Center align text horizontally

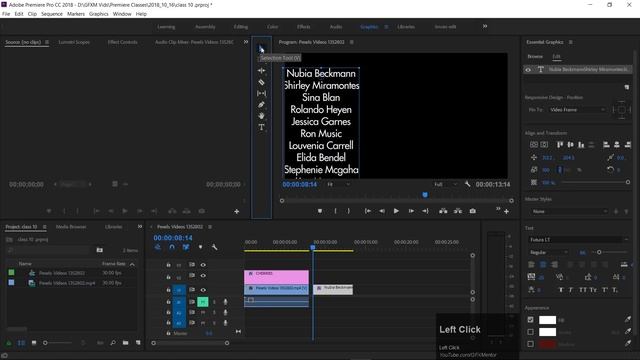pyautogui.click(x=543, y=264)
